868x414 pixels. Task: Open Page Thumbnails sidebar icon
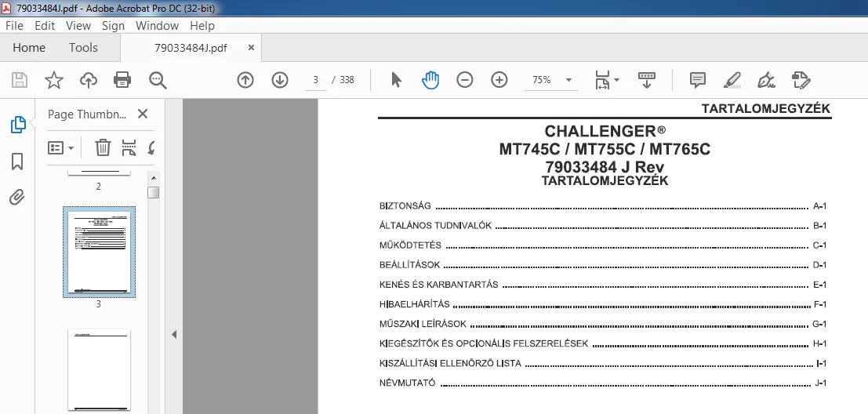click(18, 125)
